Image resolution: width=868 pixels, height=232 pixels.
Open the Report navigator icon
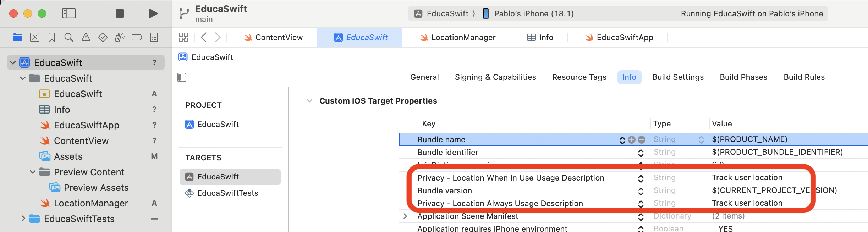click(154, 37)
